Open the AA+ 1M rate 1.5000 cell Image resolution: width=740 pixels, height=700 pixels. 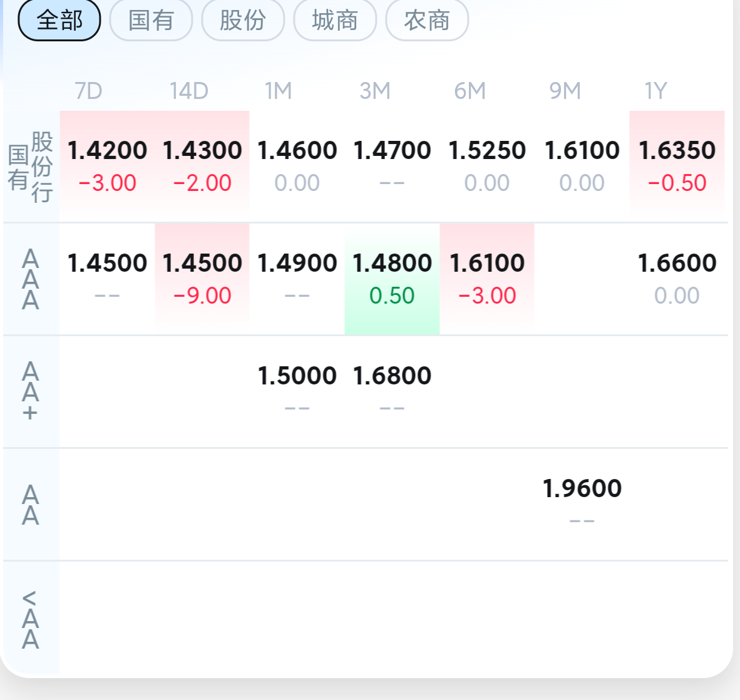pos(297,392)
